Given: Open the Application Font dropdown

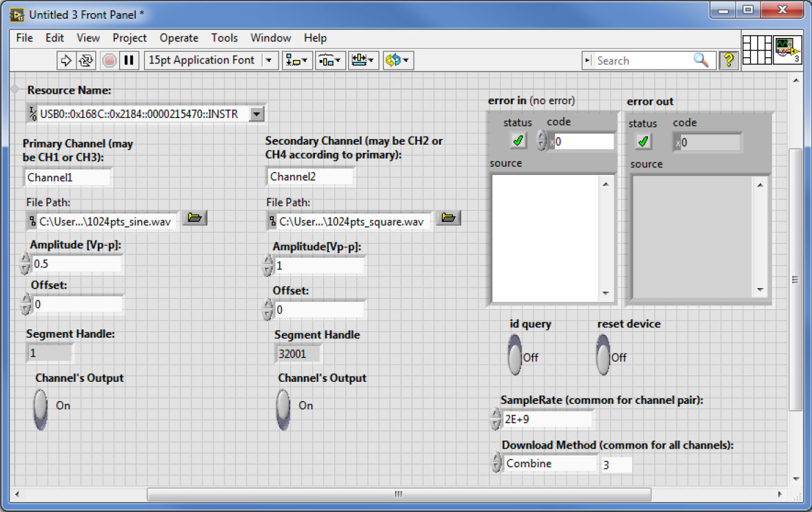Looking at the screenshot, I should (269, 61).
